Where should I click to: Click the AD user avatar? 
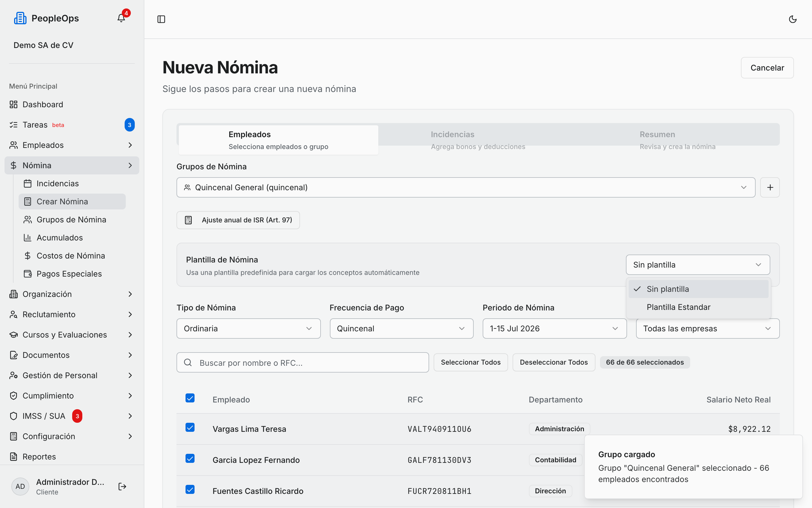[20, 487]
